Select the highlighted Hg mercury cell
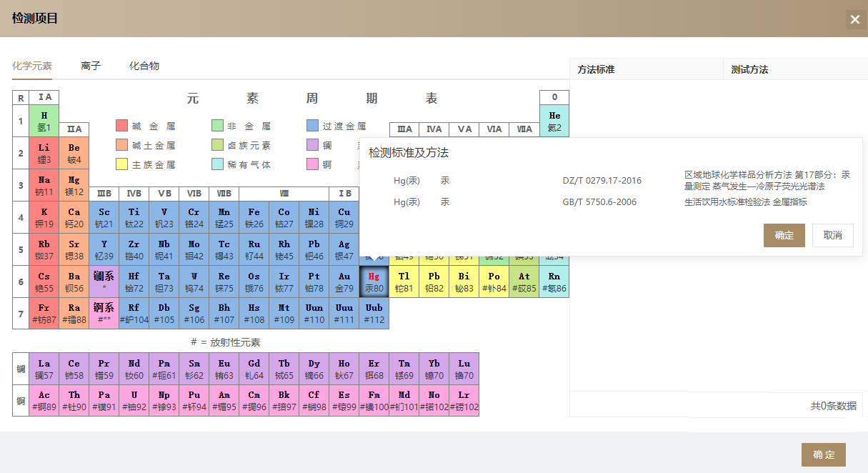The image size is (868, 473). point(374,282)
